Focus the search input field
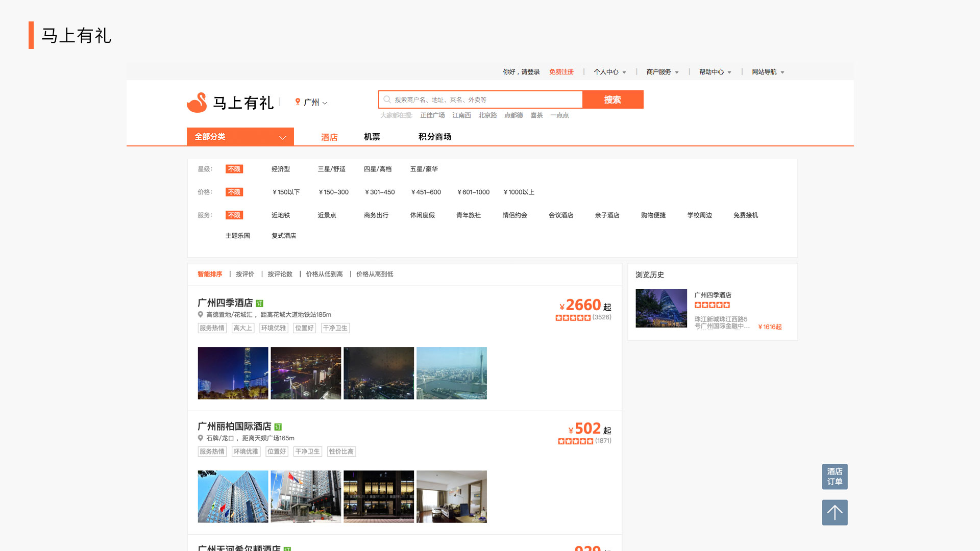Image resolution: width=980 pixels, height=551 pixels. [480, 99]
